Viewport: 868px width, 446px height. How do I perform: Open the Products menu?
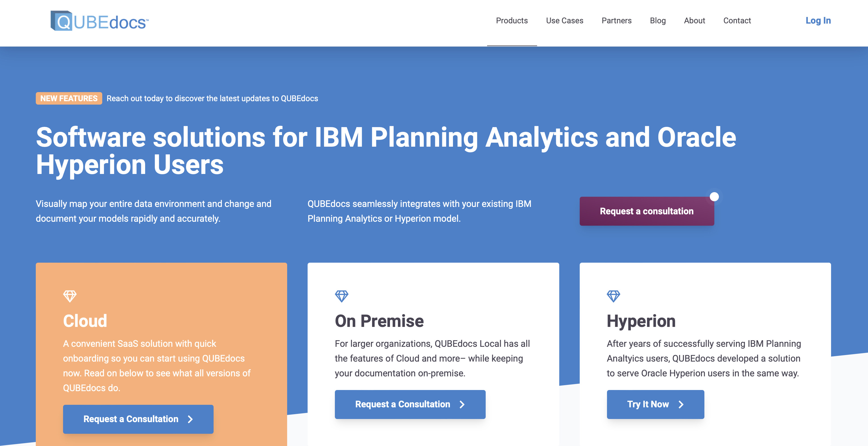click(512, 20)
